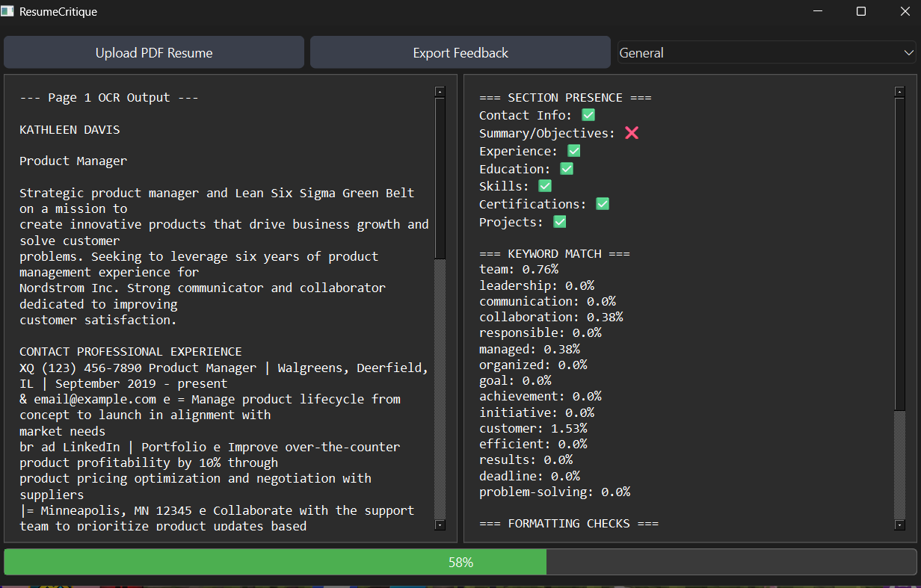
Task: Upload a PDF resume
Action: [154, 53]
